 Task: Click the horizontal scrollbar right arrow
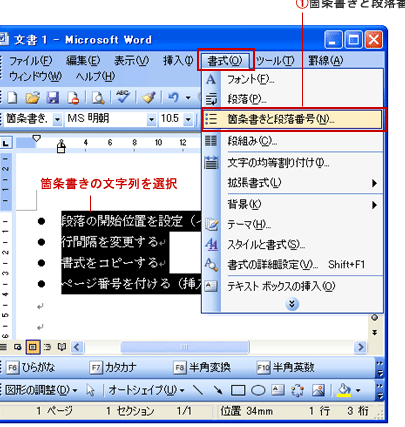360,347
